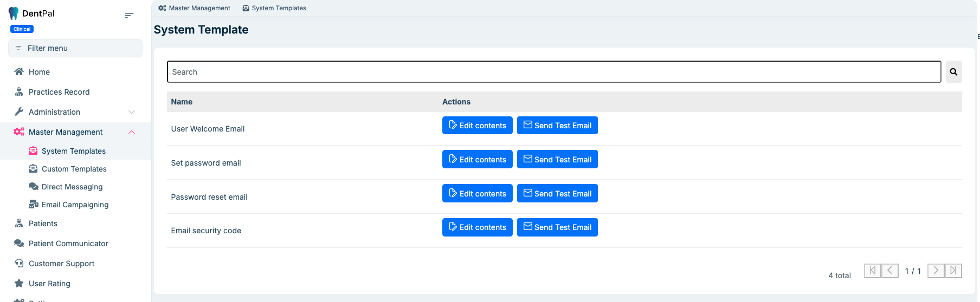Open Home from the sidebar
The height and width of the screenshot is (302, 980).
(39, 72)
